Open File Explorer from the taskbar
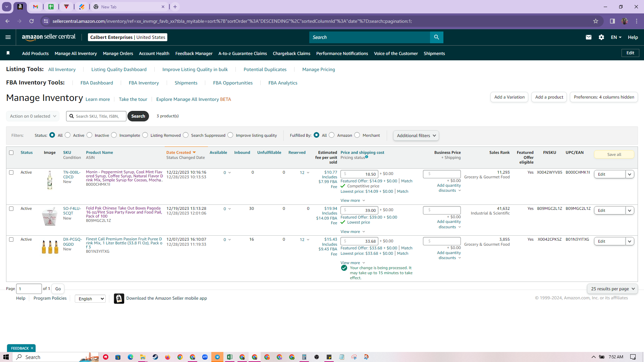 (143, 357)
